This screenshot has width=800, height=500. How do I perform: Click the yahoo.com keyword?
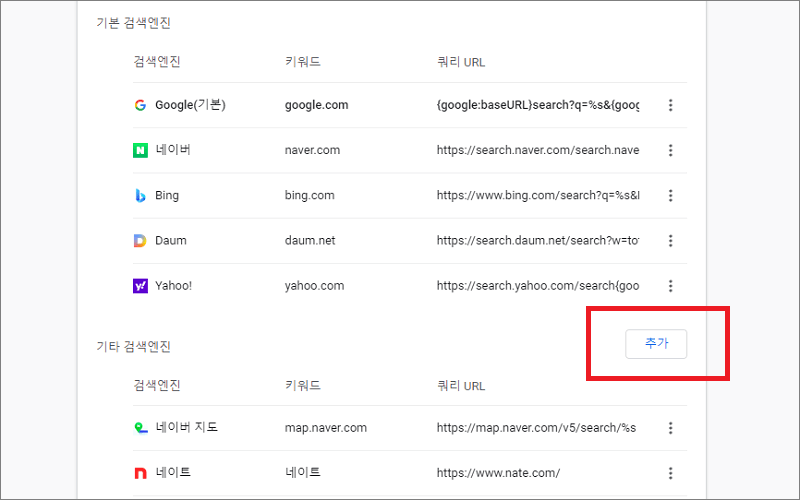pyautogui.click(x=314, y=286)
